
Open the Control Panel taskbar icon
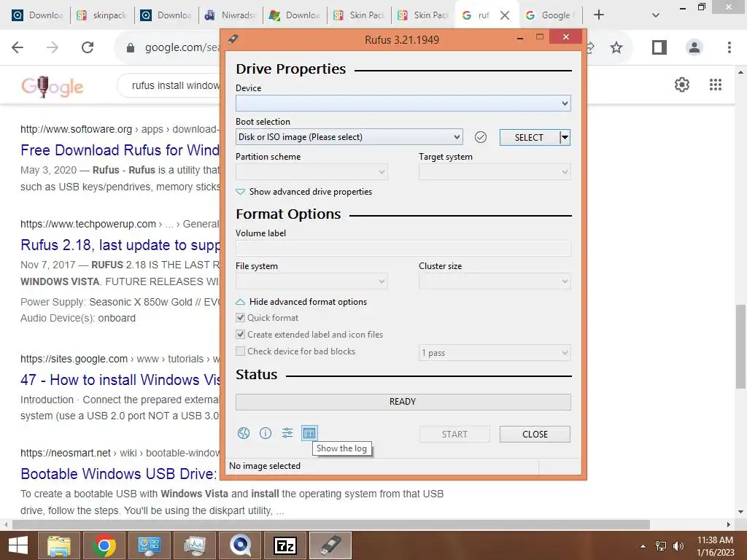pos(150,545)
